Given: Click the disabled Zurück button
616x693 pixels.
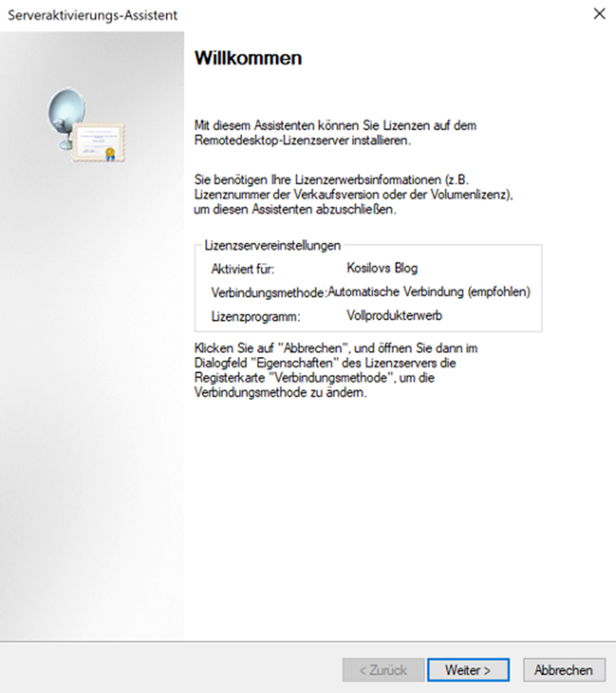Looking at the screenshot, I should pos(383,670).
